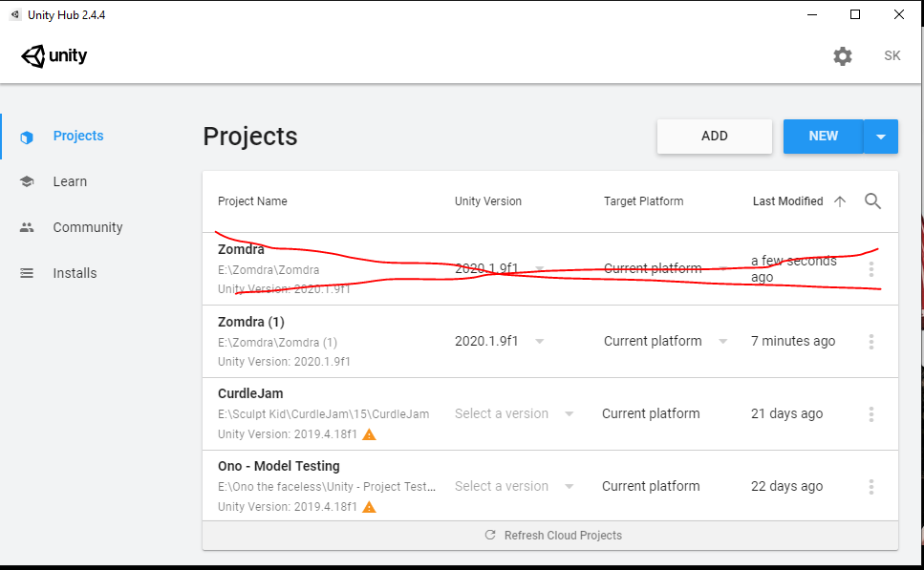Expand Zomdra (1) target platform dropdown

coord(722,342)
